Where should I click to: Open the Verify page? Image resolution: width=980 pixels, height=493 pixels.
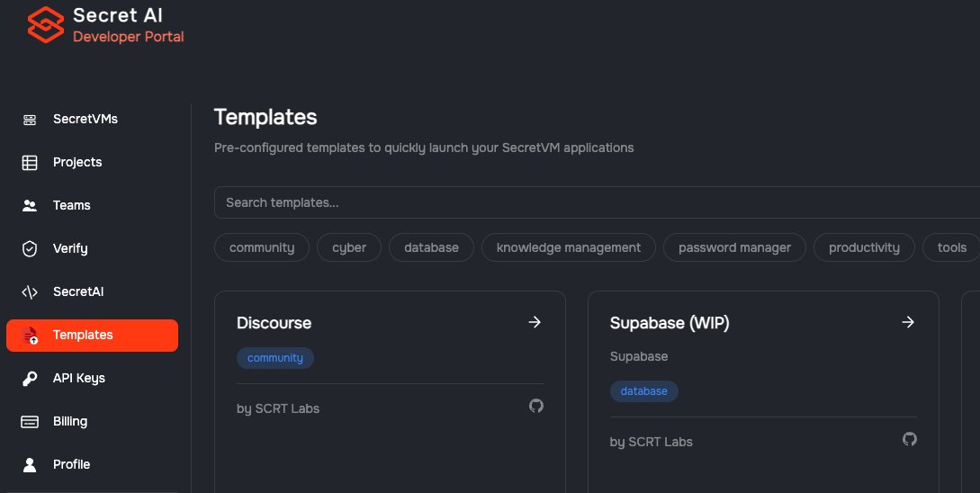point(93,248)
